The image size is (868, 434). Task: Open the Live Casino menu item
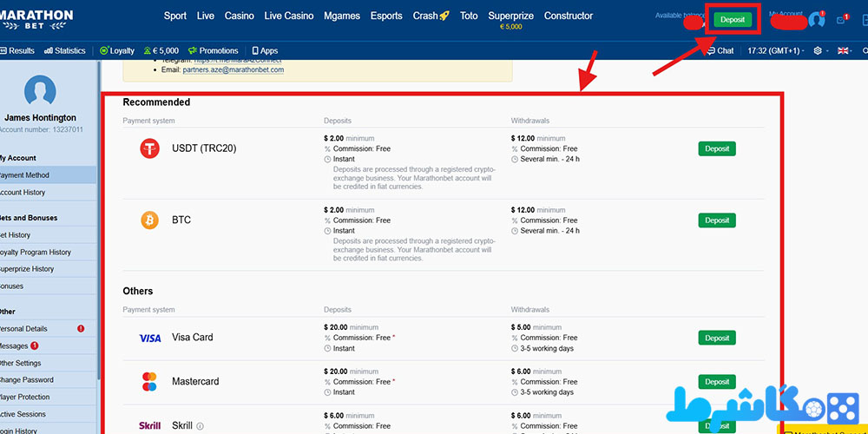(289, 16)
